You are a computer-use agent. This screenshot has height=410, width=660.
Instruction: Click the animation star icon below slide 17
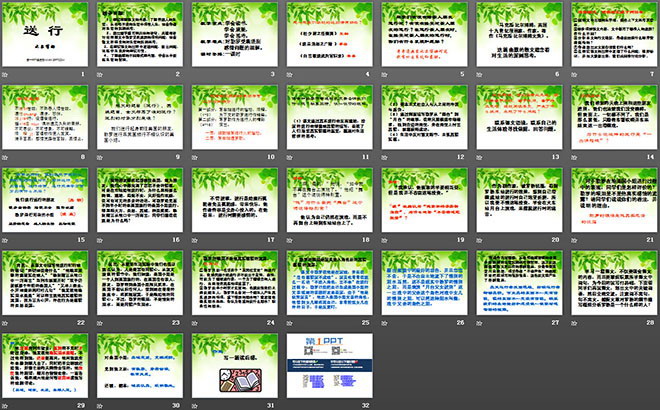195,240
